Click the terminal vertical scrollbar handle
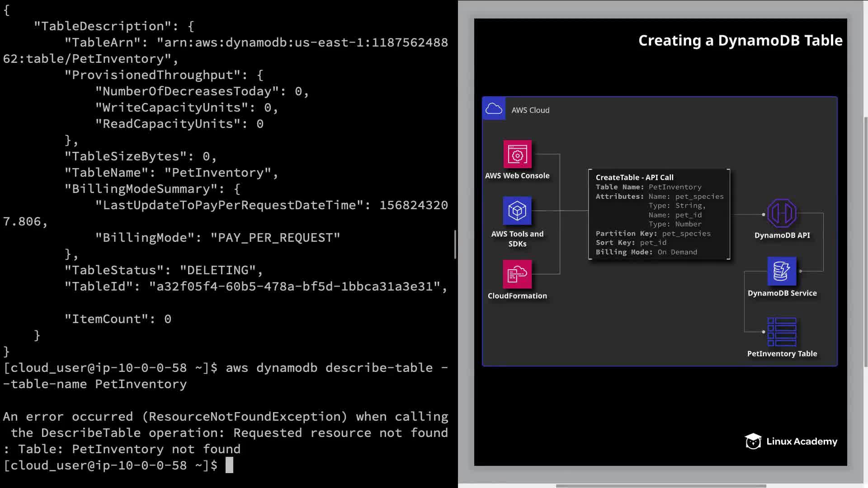 pyautogui.click(x=455, y=244)
